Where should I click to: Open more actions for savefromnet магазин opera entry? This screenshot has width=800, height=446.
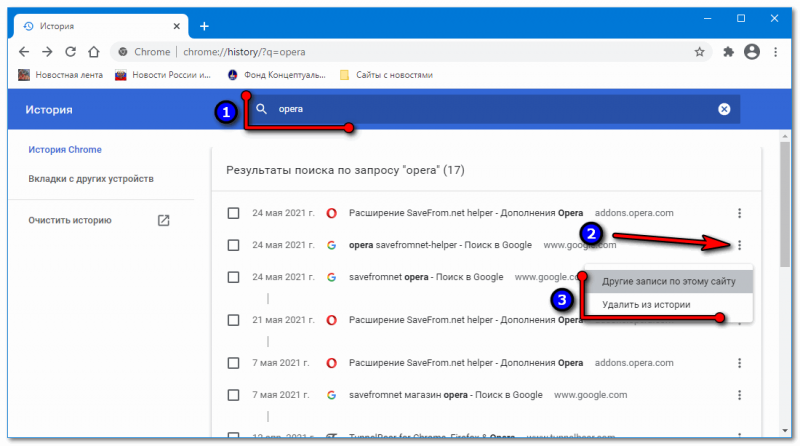739,395
